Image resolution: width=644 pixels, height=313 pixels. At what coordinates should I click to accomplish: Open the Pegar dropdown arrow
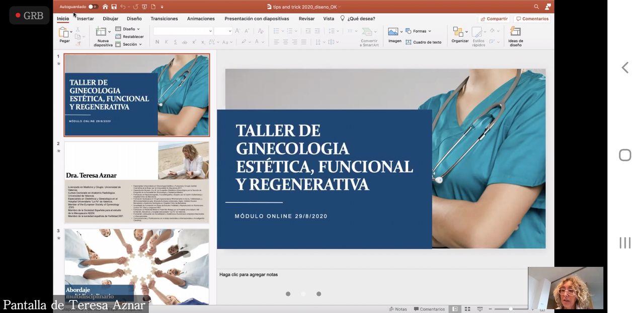click(71, 32)
